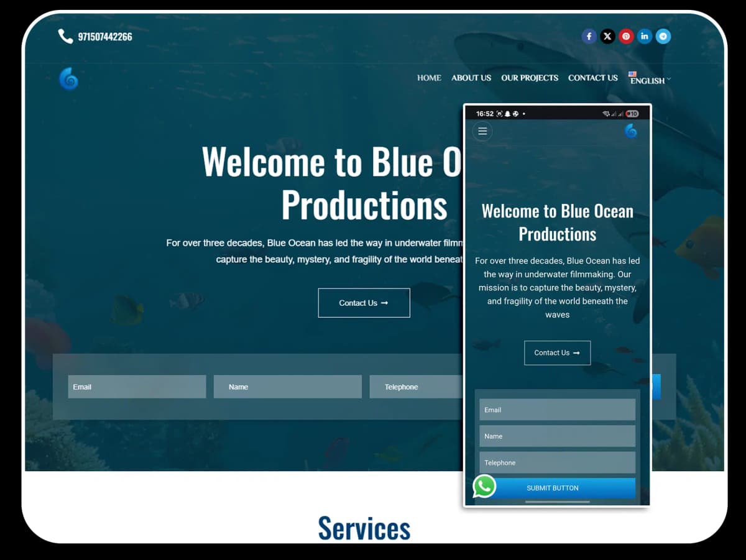Select ABOUT US in the navigation

coord(471,78)
